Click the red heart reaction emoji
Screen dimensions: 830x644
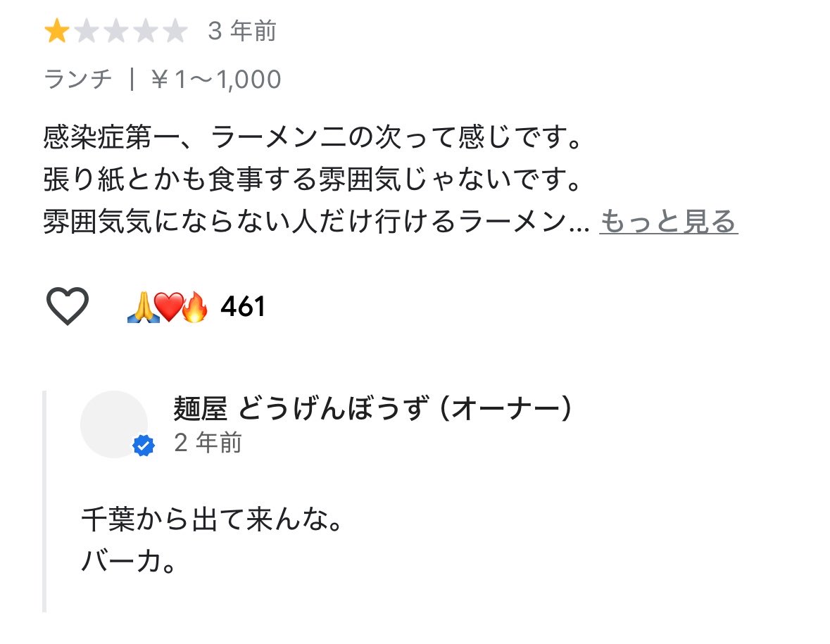170,307
